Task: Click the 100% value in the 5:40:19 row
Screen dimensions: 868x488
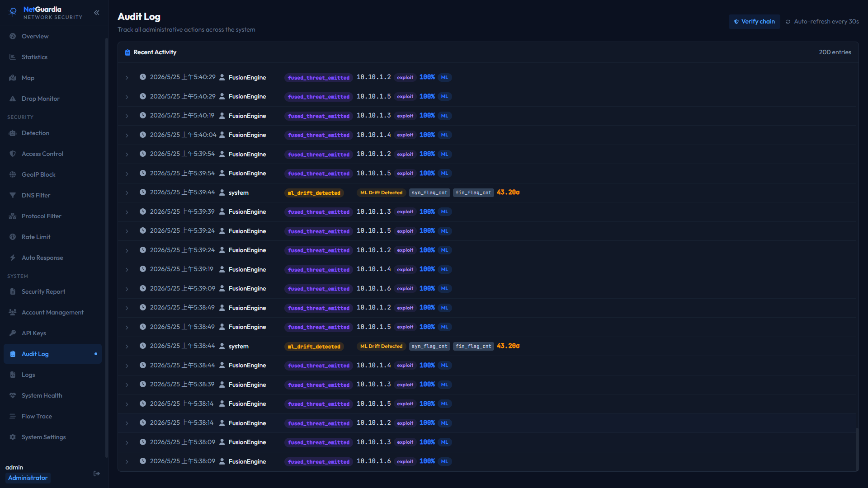Action: click(x=427, y=116)
